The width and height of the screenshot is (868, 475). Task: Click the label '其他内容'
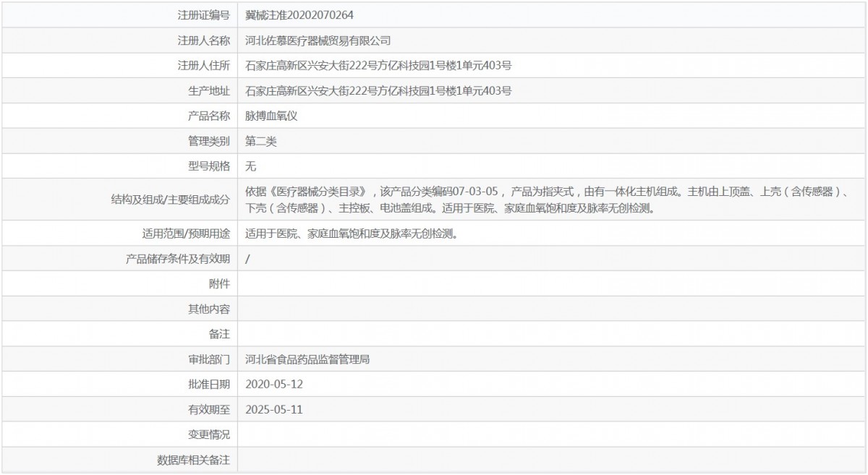click(x=209, y=309)
